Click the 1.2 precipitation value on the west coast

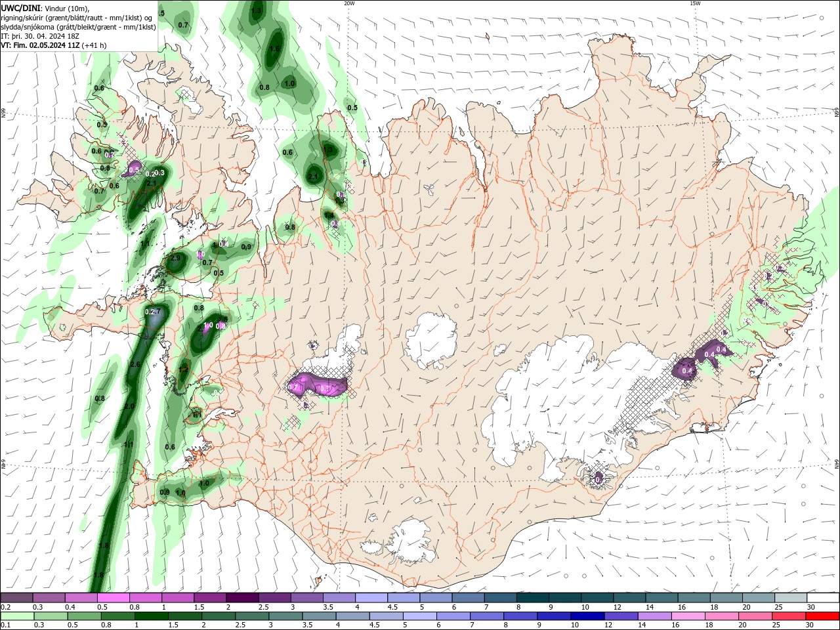click(184, 370)
